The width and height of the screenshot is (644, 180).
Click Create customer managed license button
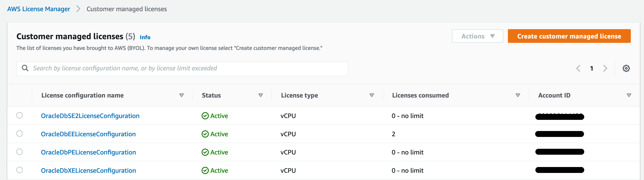pyautogui.click(x=569, y=36)
